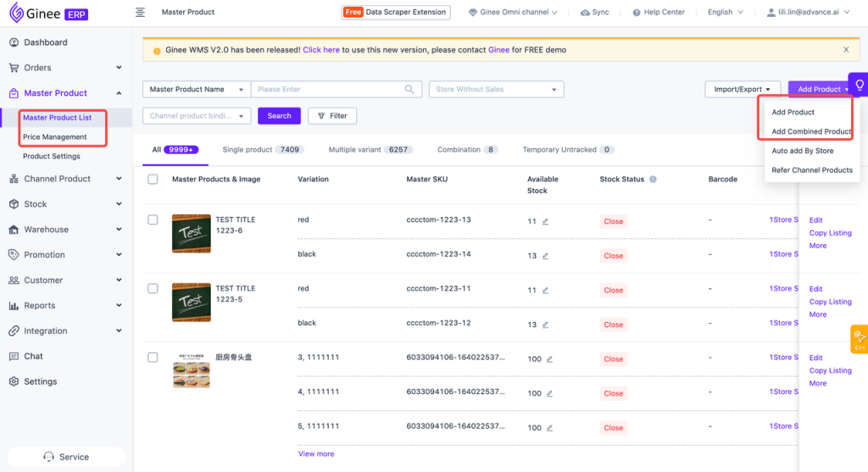Open Product Settings in sidebar
Image resolution: width=868 pixels, height=472 pixels.
click(x=52, y=156)
